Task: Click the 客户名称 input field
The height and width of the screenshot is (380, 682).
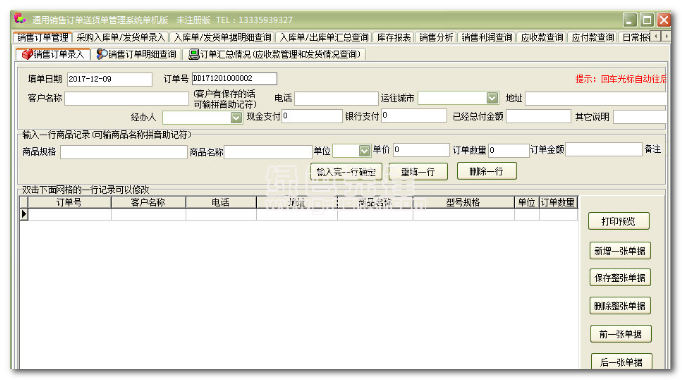Action: 127,98
